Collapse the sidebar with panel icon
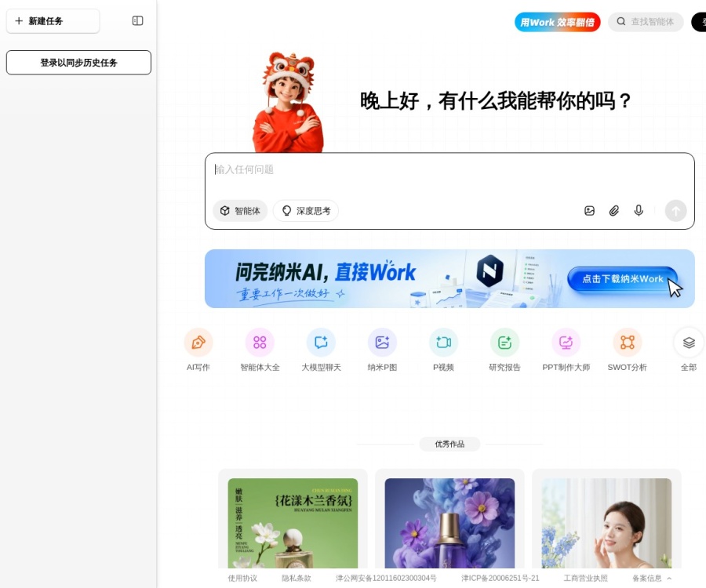The image size is (706, 588). pyautogui.click(x=137, y=20)
